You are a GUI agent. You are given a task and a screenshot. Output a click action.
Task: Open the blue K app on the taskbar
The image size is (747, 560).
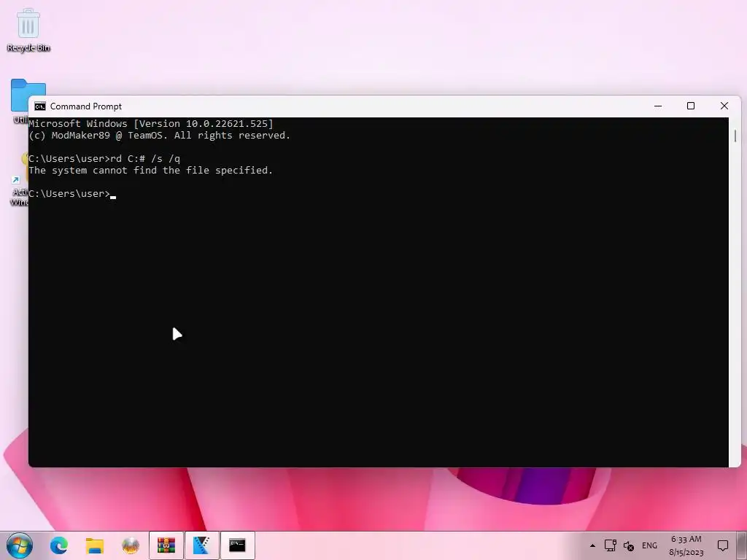(201, 545)
